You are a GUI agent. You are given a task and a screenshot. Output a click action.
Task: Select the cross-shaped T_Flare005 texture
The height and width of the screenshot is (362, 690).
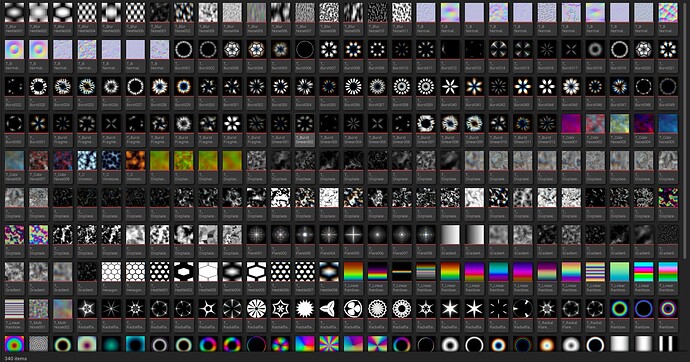tap(353, 235)
